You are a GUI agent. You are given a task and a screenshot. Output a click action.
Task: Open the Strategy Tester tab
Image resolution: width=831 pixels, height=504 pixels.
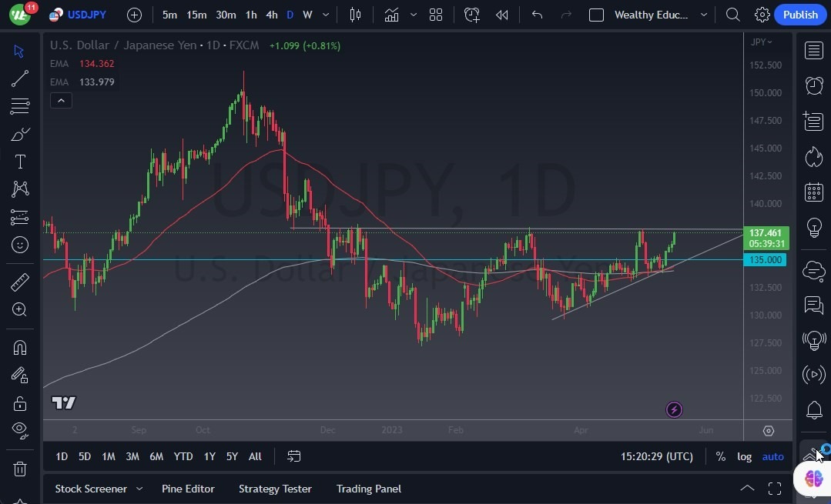tap(275, 489)
